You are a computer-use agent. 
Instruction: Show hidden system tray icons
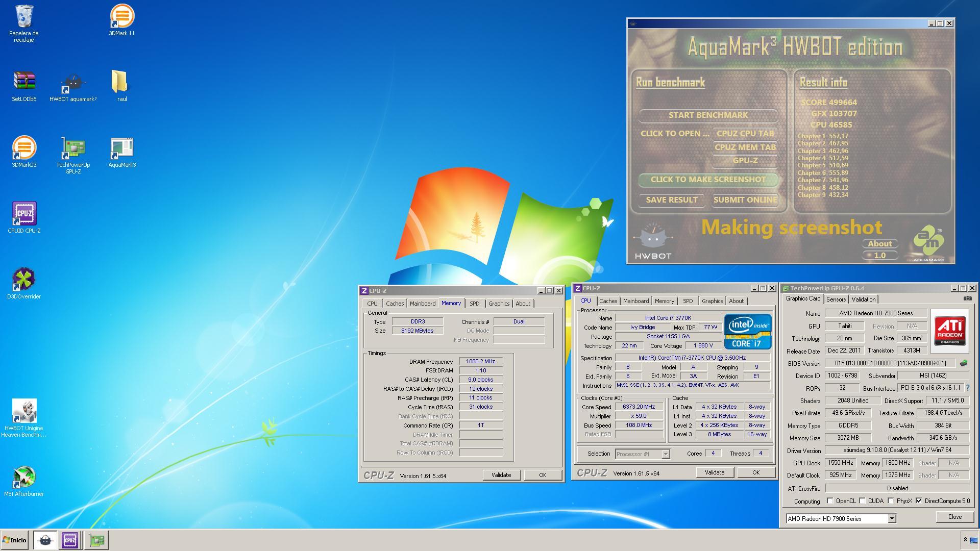click(x=965, y=540)
